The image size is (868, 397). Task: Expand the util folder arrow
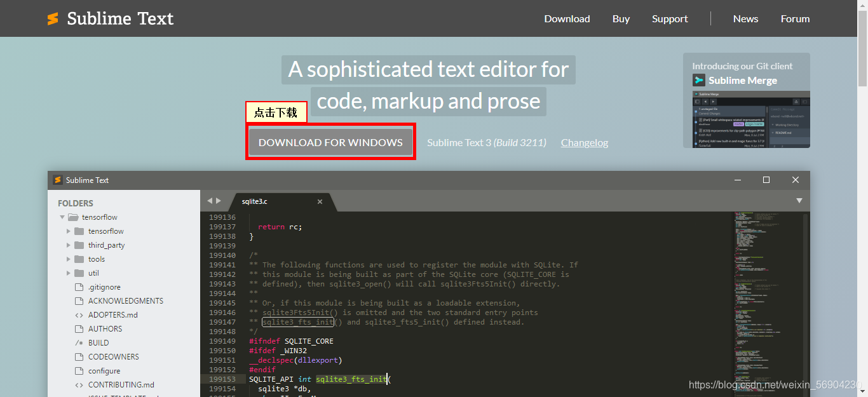click(69, 273)
